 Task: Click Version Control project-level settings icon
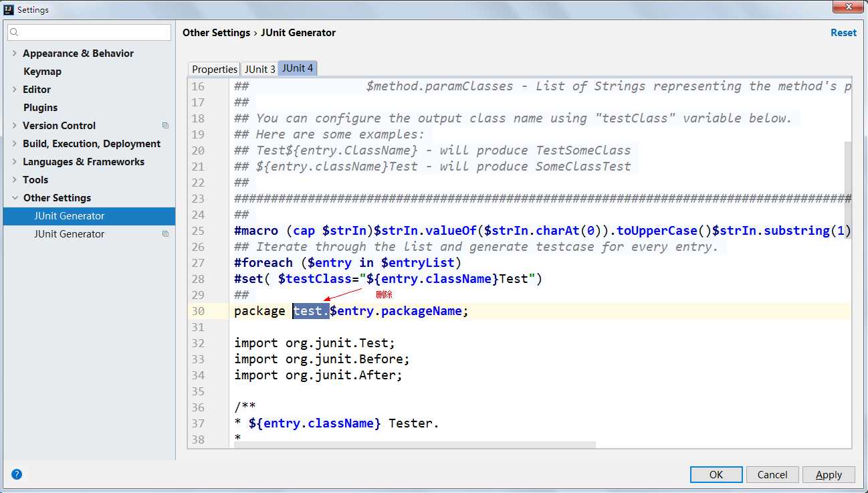coord(165,126)
